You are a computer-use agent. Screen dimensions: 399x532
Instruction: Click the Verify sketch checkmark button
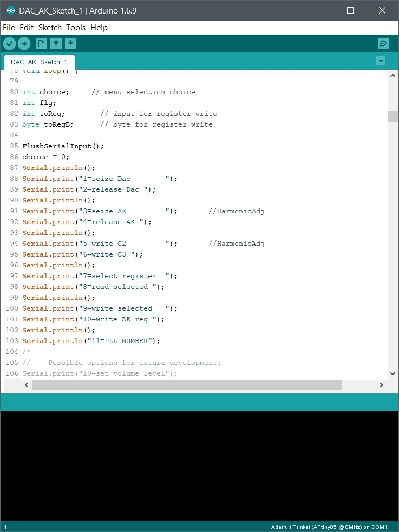(x=10, y=43)
